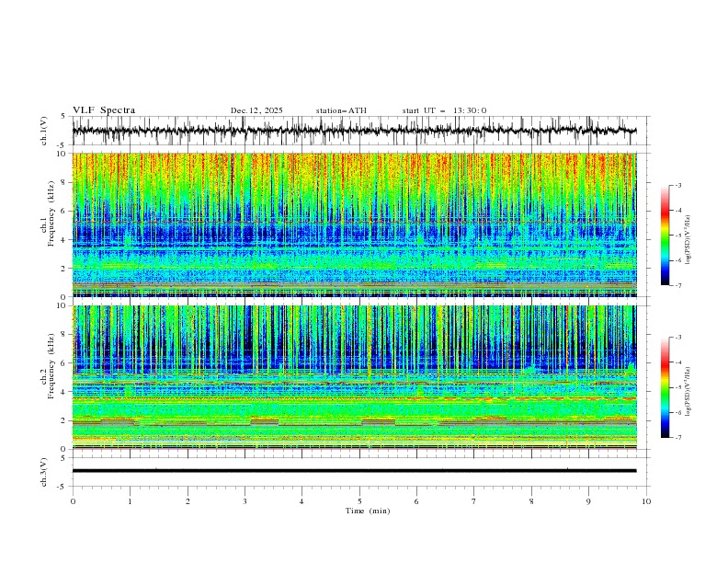Click the "Time (min)" axis label
The height and width of the screenshot is (563, 728).
click(368, 511)
